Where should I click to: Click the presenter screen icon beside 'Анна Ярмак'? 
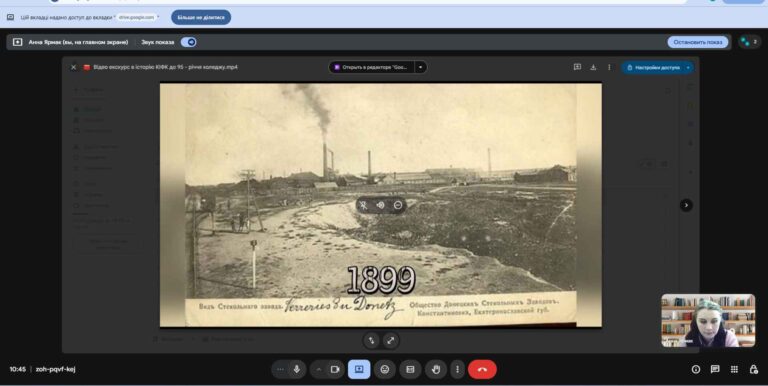18,42
